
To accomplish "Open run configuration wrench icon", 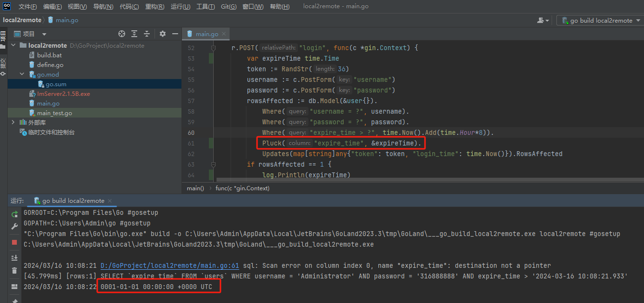I will (x=14, y=226).
